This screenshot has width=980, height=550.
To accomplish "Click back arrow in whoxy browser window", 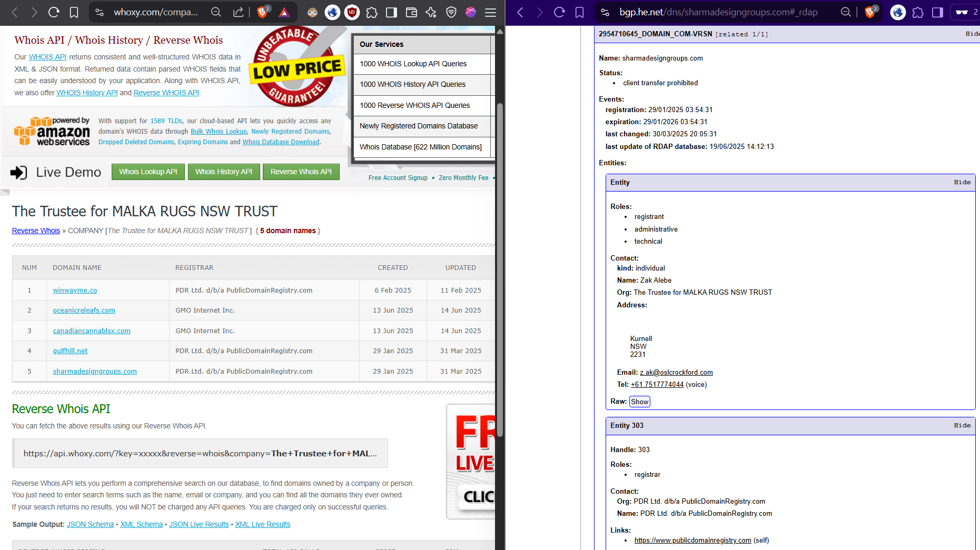I will [15, 12].
